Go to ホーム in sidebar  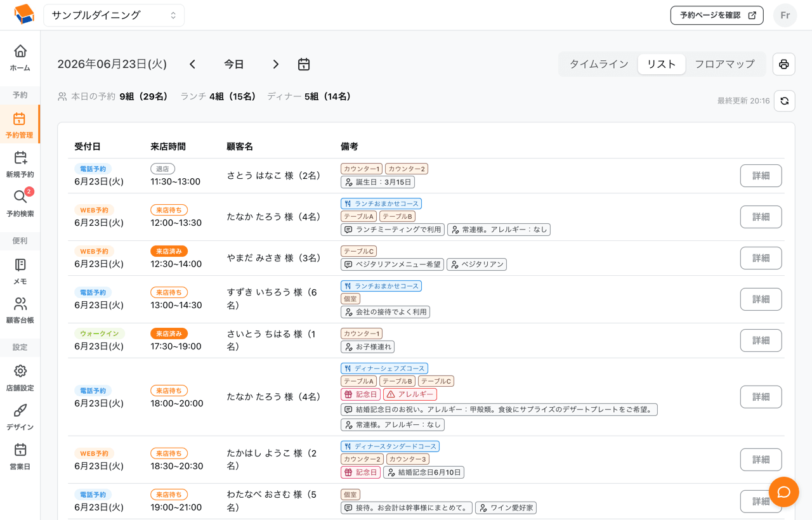(x=20, y=58)
